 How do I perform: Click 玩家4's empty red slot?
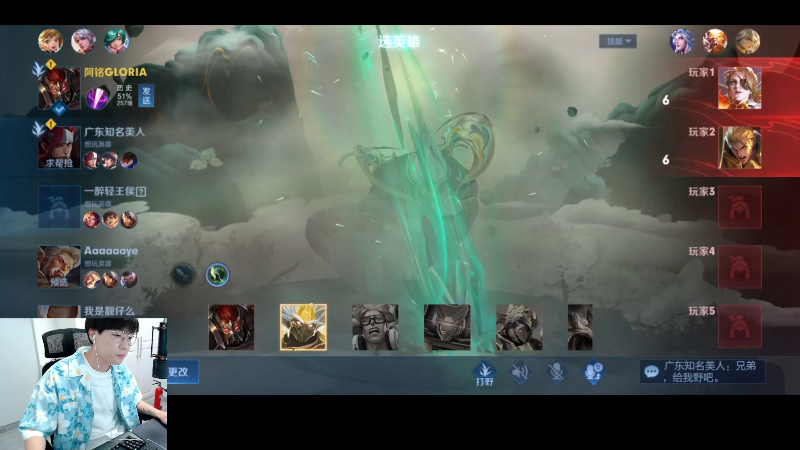740,266
